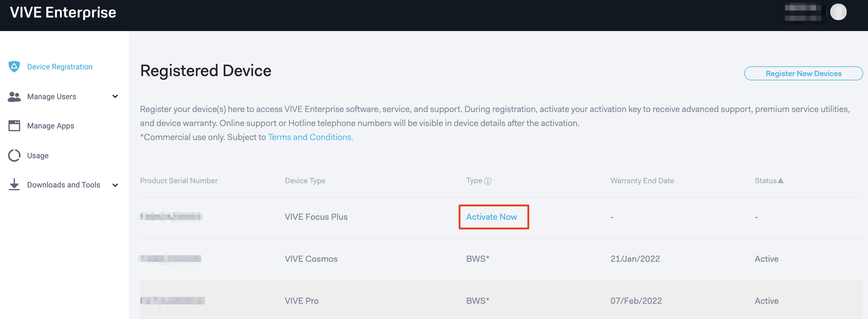
Task: Click the Downloads and Tools download icon
Action: point(14,184)
